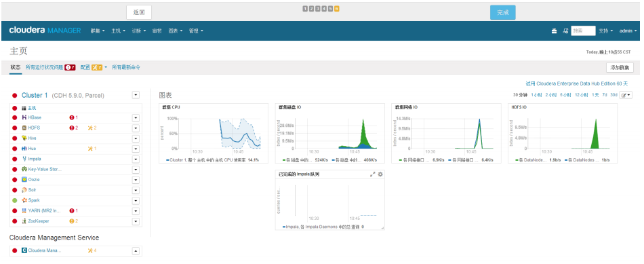The image size is (644, 264).
Task: Open running commands icon in header
Action: pos(565,31)
